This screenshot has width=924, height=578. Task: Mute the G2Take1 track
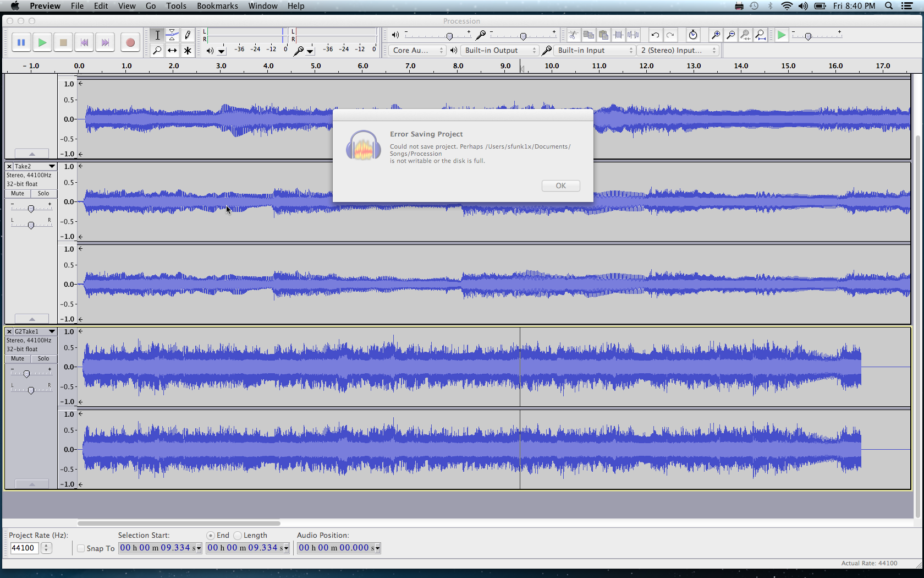(18, 359)
